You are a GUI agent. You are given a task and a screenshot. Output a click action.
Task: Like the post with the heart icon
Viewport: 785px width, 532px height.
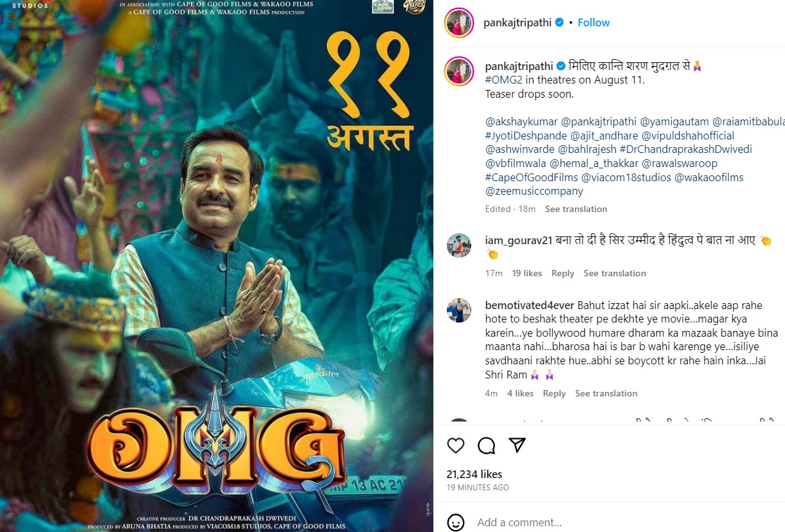click(455, 445)
